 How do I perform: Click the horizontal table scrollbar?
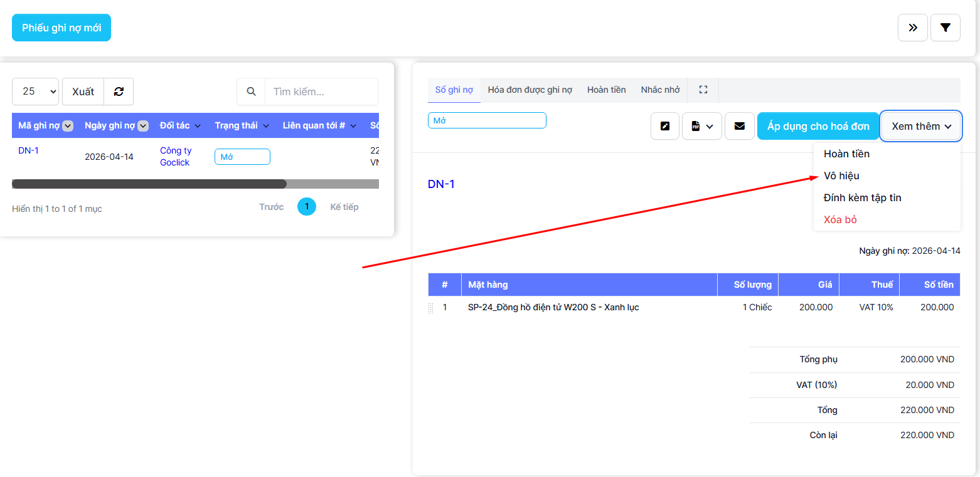[149, 184]
